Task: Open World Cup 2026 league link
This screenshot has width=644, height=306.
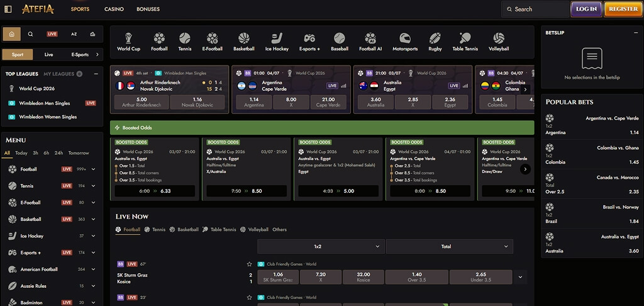Action: pyautogui.click(x=36, y=88)
